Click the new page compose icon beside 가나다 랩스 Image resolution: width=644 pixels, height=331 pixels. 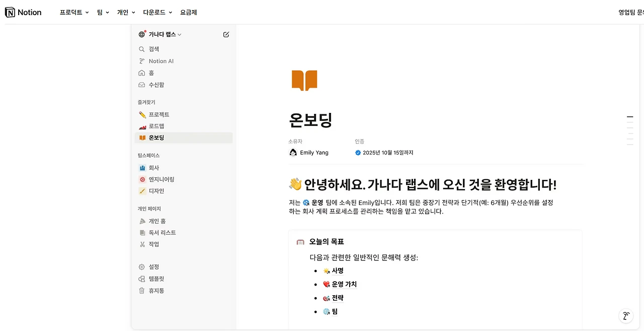[226, 34]
